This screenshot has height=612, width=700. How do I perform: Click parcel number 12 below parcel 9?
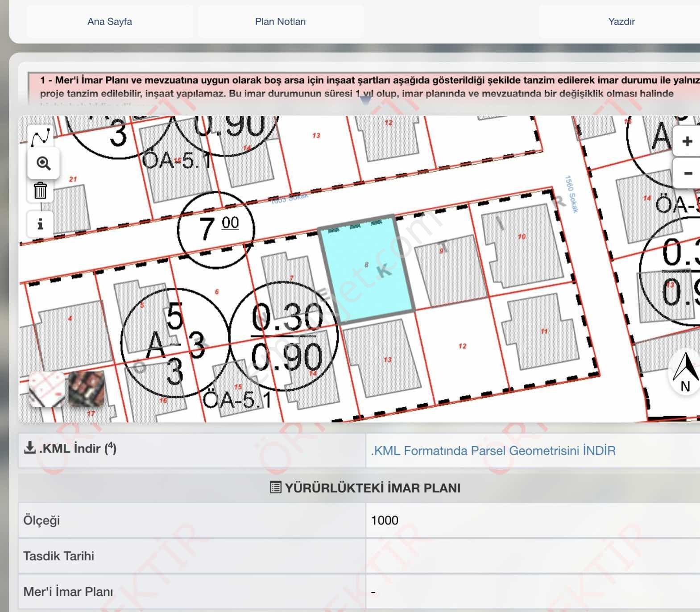pos(462,346)
